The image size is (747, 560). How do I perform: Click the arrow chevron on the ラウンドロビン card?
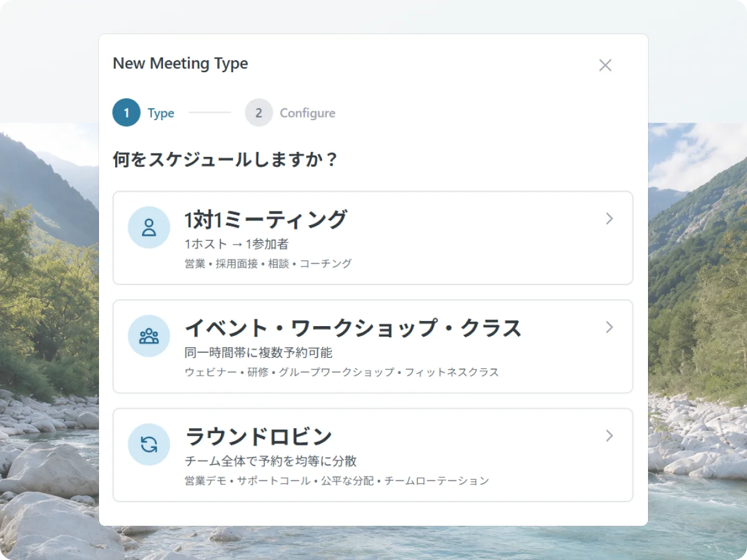609,436
